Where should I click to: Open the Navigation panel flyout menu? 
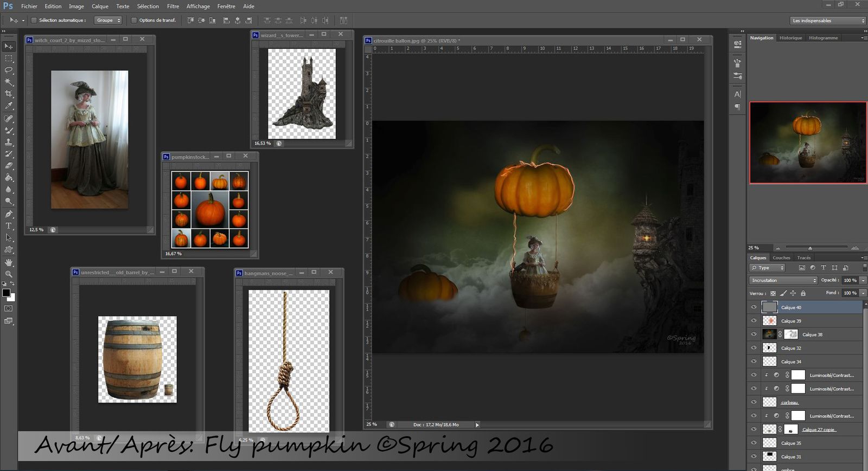coord(864,38)
